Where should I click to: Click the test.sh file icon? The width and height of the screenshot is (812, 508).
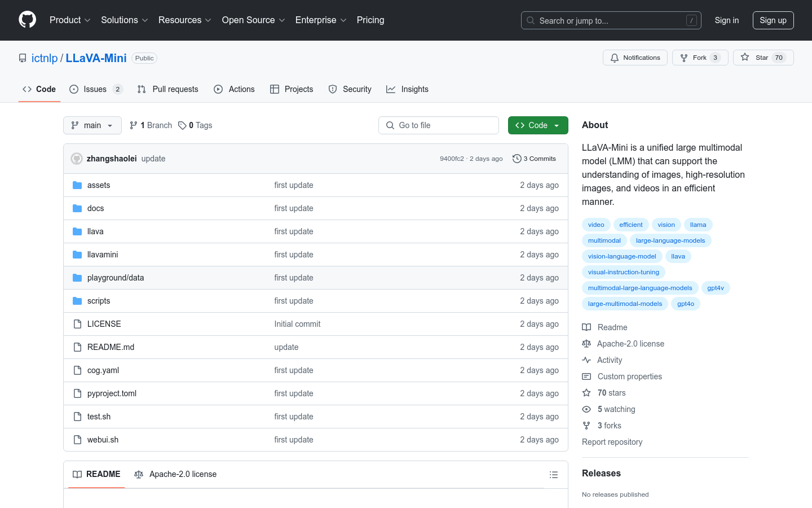(x=77, y=417)
